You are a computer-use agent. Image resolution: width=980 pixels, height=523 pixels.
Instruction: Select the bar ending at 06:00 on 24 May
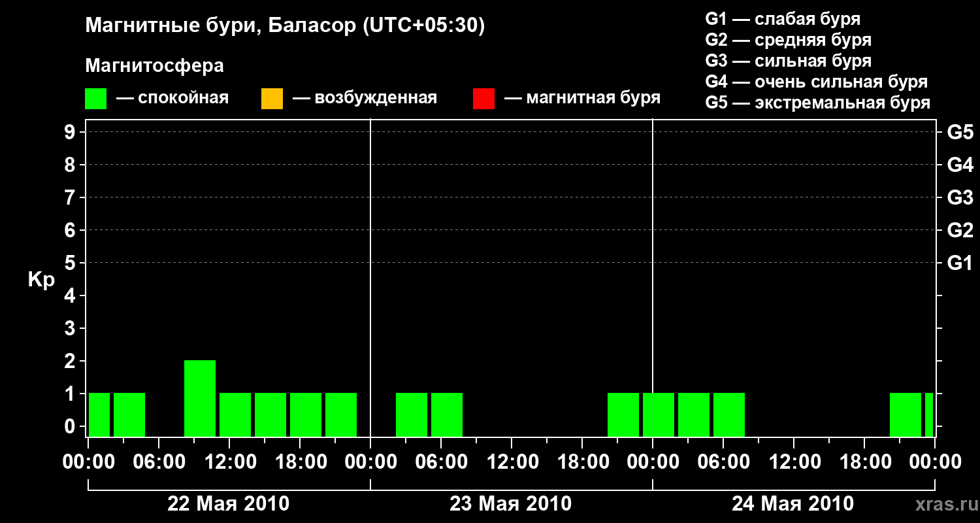point(694,414)
